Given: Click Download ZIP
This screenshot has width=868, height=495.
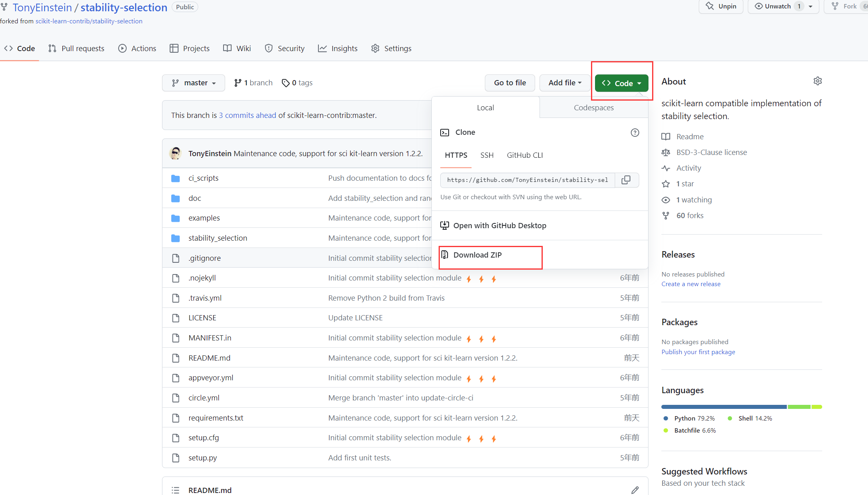Looking at the screenshot, I should point(477,255).
